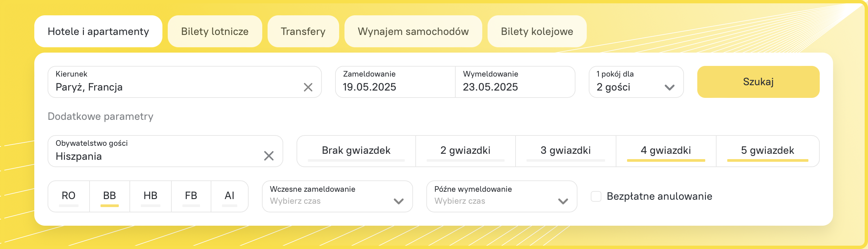Toggle the BB meal plan option
868x249 pixels.
(x=109, y=196)
